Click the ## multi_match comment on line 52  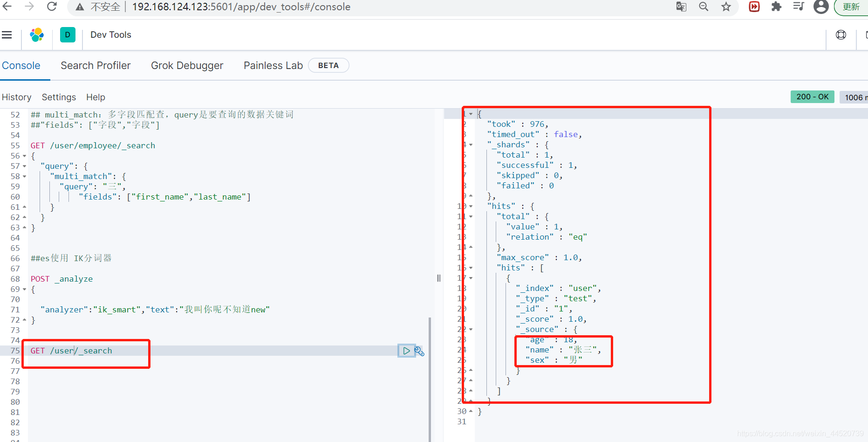(162, 115)
